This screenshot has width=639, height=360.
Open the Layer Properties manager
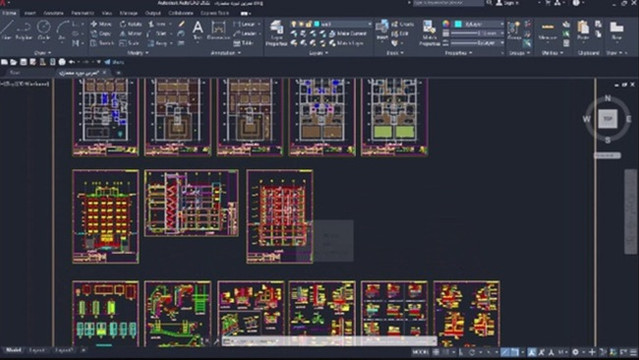point(276,33)
